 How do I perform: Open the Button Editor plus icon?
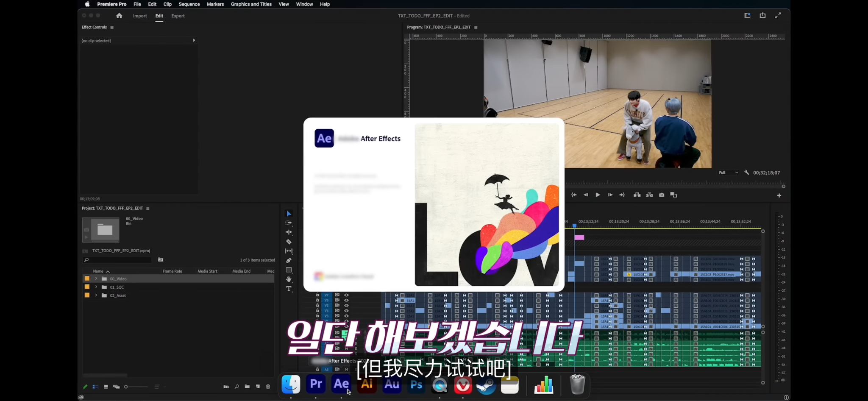(x=779, y=195)
